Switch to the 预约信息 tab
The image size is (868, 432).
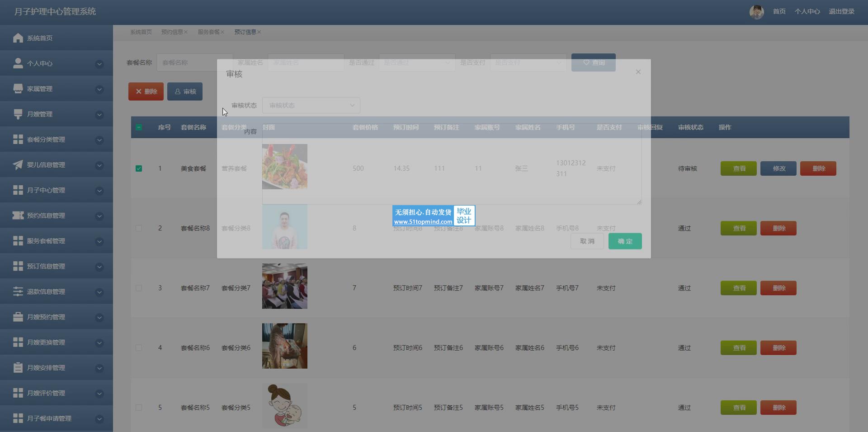[x=172, y=32]
